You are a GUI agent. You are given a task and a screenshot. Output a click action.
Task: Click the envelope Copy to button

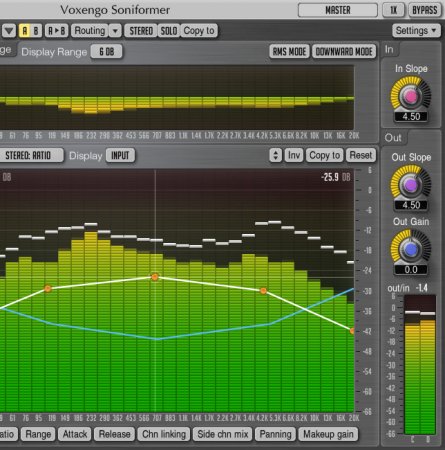point(324,155)
